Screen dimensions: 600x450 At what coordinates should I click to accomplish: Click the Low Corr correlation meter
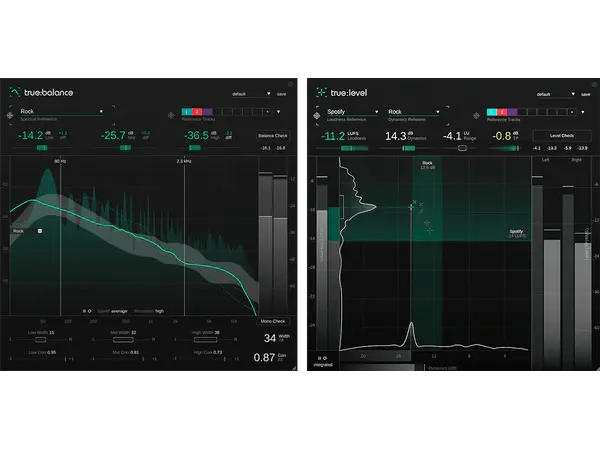[41, 359]
